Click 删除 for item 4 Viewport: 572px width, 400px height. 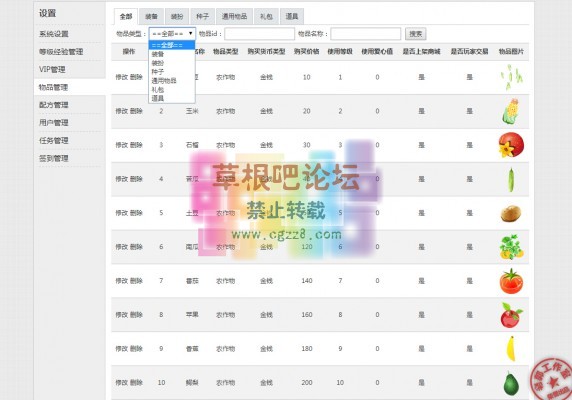tap(136, 179)
